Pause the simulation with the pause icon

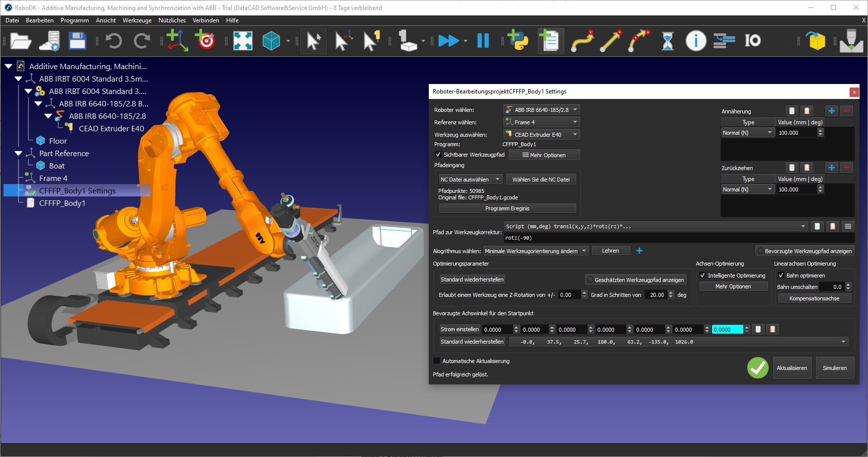coord(482,41)
